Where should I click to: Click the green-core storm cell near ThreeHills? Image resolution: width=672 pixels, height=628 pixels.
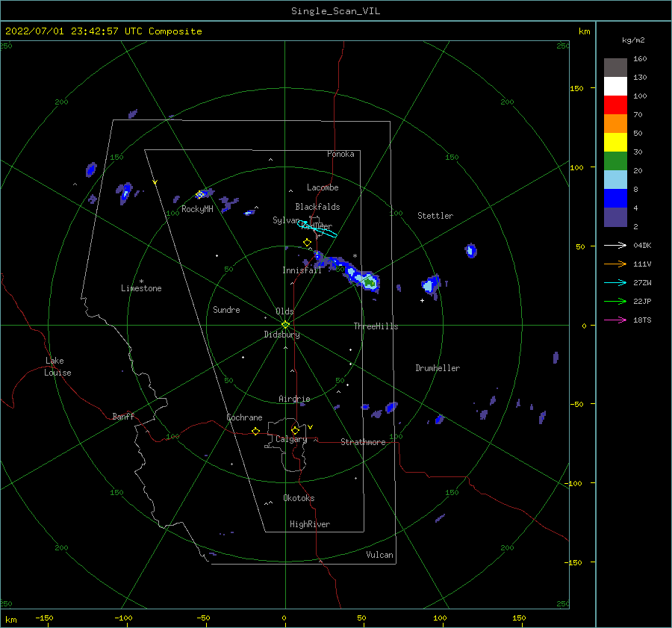click(x=369, y=282)
